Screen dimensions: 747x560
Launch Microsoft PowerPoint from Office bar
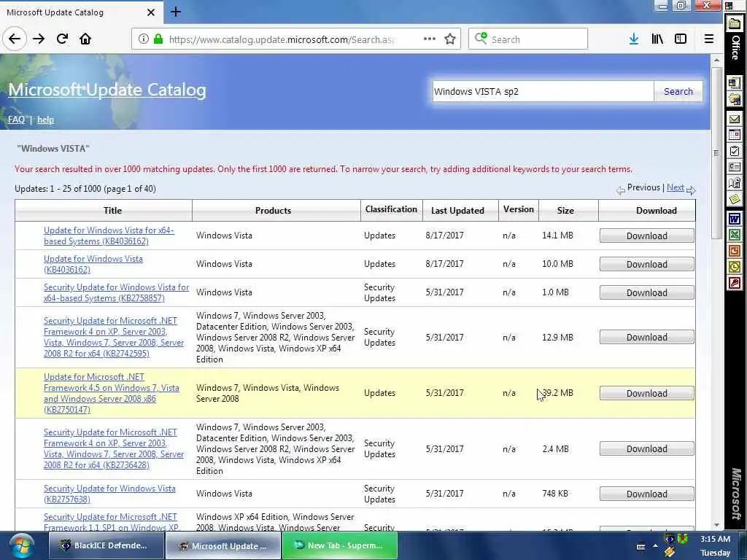click(735, 251)
